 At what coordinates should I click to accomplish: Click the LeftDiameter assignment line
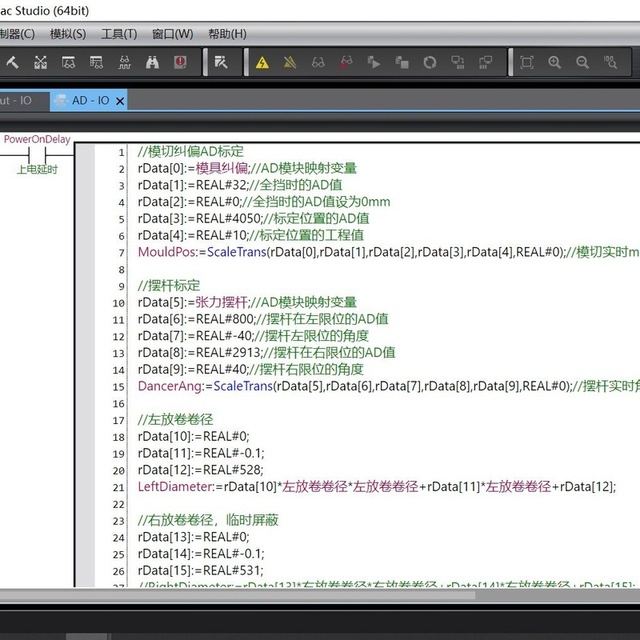[377, 487]
